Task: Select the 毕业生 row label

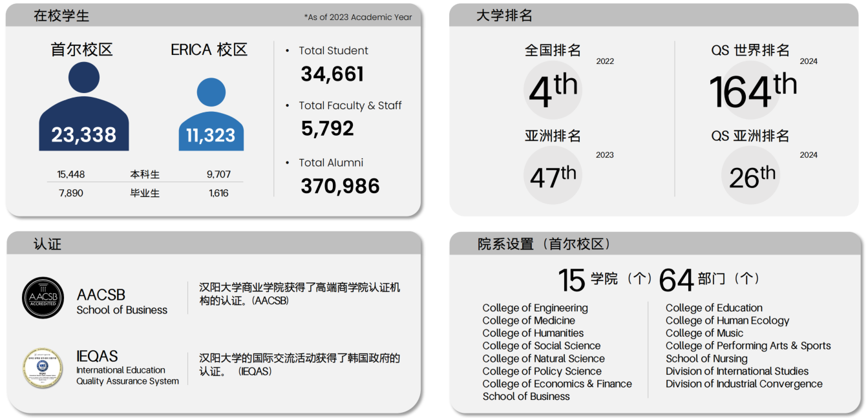Action: coord(145,193)
